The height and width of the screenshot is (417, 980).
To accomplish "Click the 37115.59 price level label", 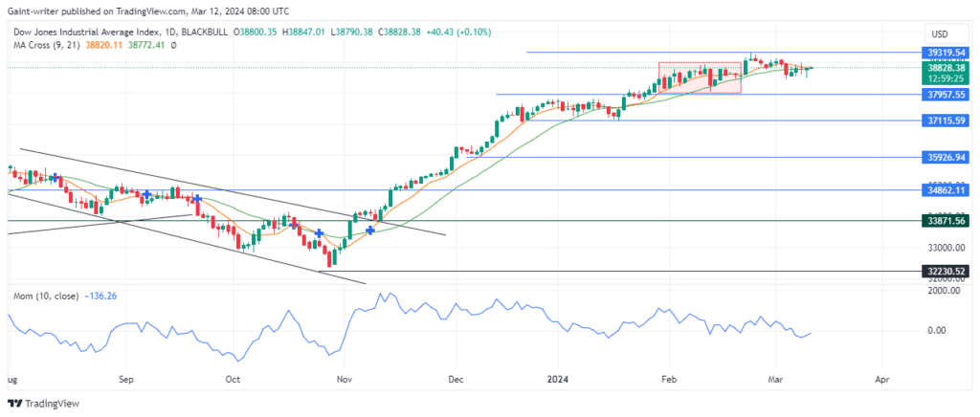I will [947, 121].
